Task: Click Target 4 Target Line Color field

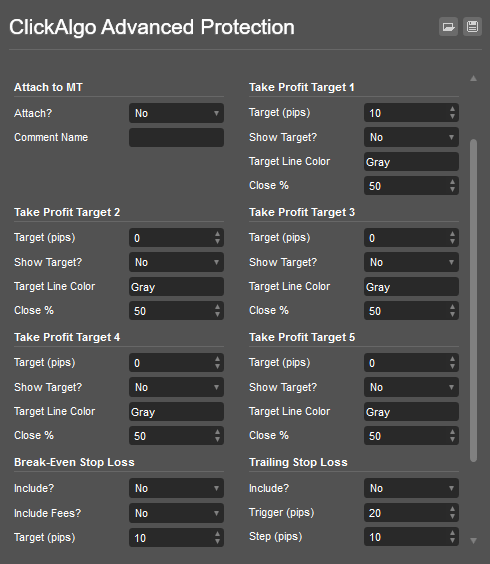Action: coord(176,412)
